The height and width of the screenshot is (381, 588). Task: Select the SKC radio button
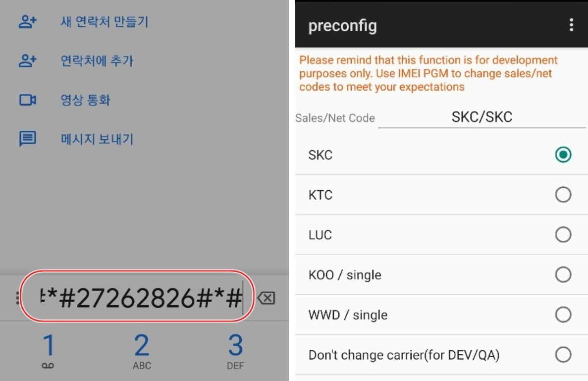pyautogui.click(x=563, y=155)
